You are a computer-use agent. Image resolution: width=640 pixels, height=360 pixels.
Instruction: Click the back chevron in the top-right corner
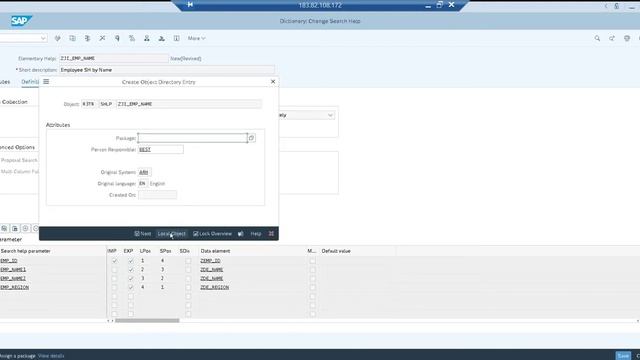tap(606, 6)
